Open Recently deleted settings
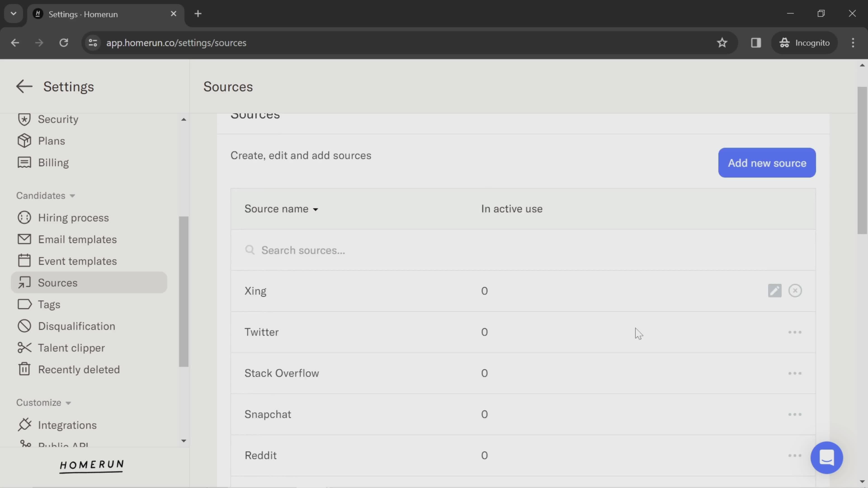868x488 pixels. [79, 369]
